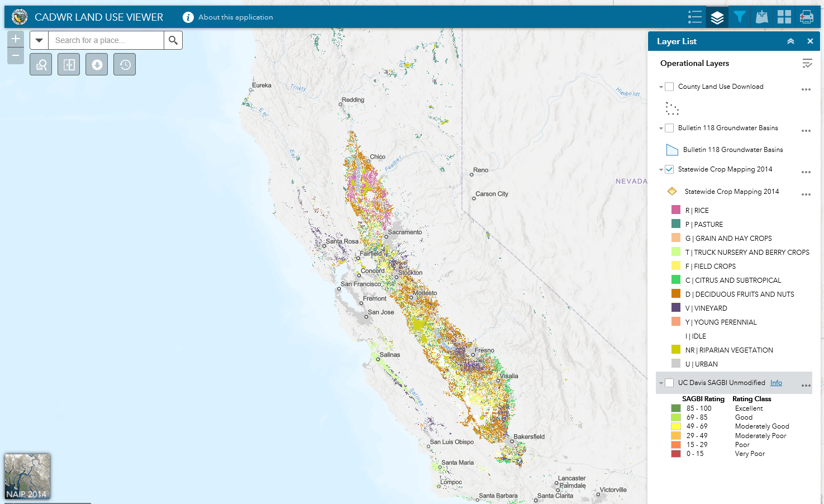Viewport: 824px width, 504px height.
Task: Activate the query/search attribute tool
Action: point(40,64)
